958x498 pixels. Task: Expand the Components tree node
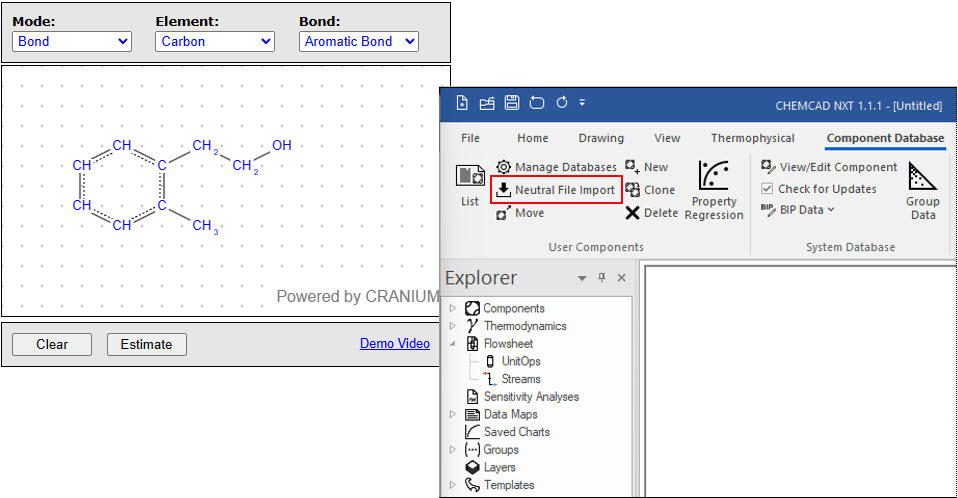[452, 308]
